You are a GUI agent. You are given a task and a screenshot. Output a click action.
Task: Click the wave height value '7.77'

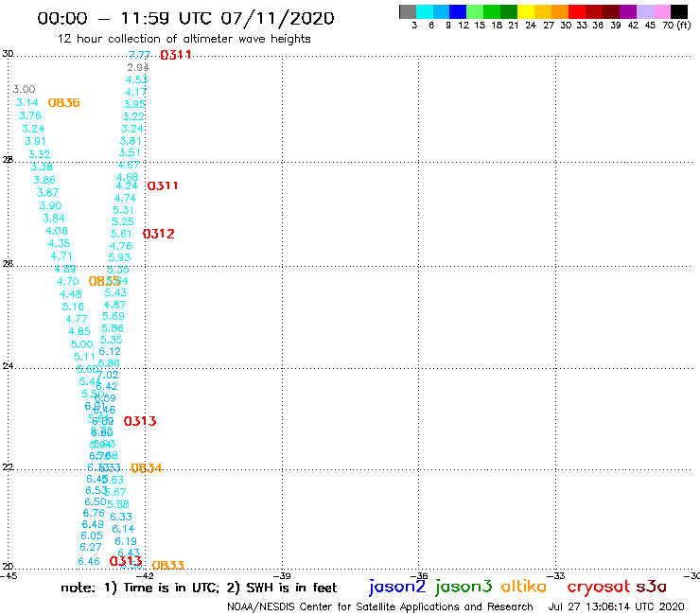point(139,55)
